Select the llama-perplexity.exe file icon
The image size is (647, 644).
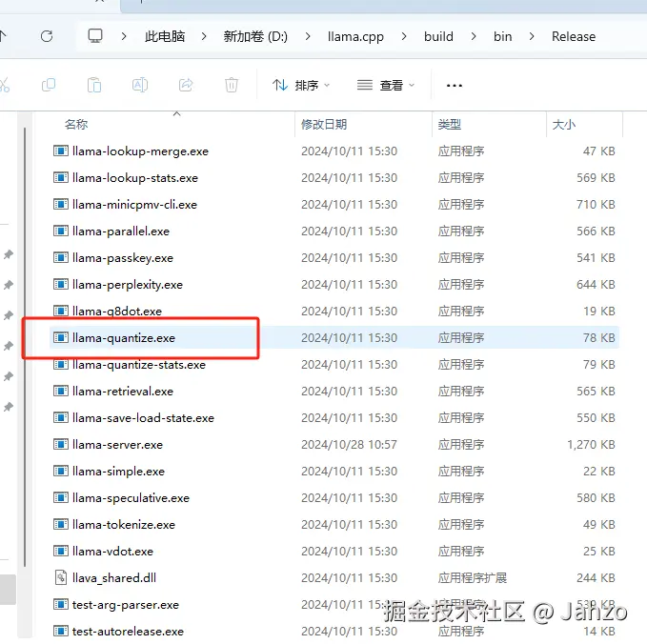[x=61, y=284]
